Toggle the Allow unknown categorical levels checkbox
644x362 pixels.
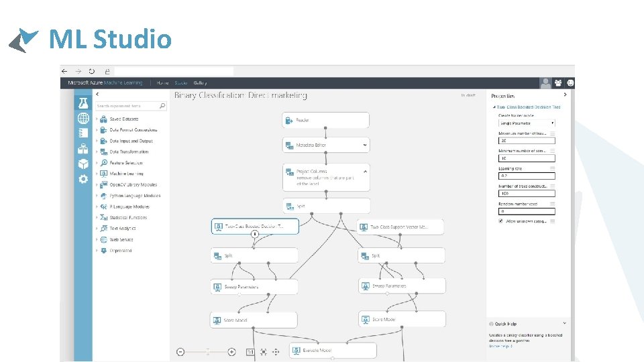[x=500, y=221]
